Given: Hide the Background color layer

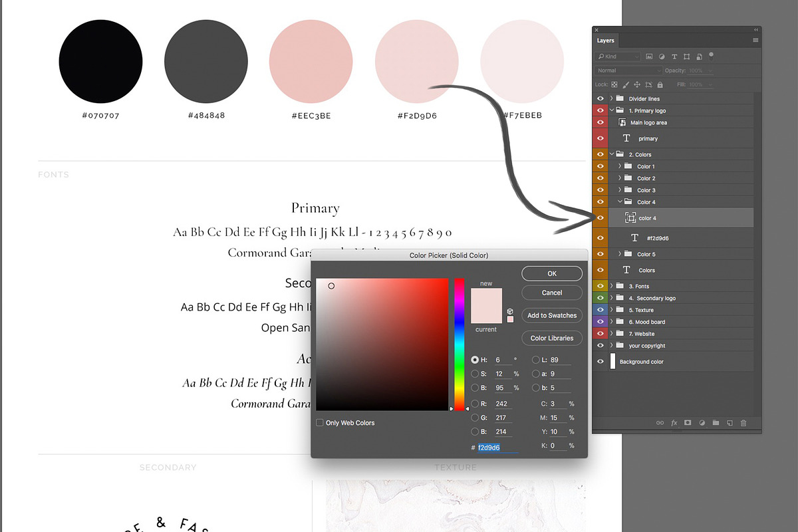Looking at the screenshot, I should 600,362.
